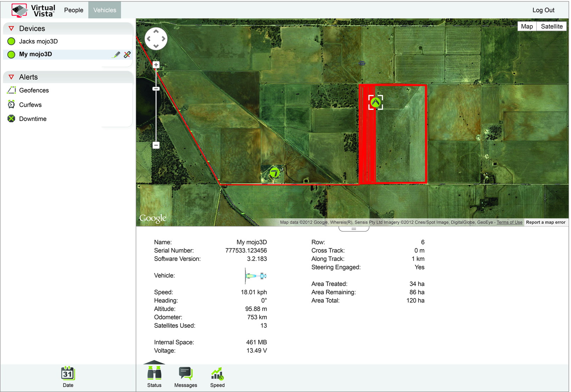Click the odometer value 753 km
The image size is (571, 392).
[x=257, y=317]
